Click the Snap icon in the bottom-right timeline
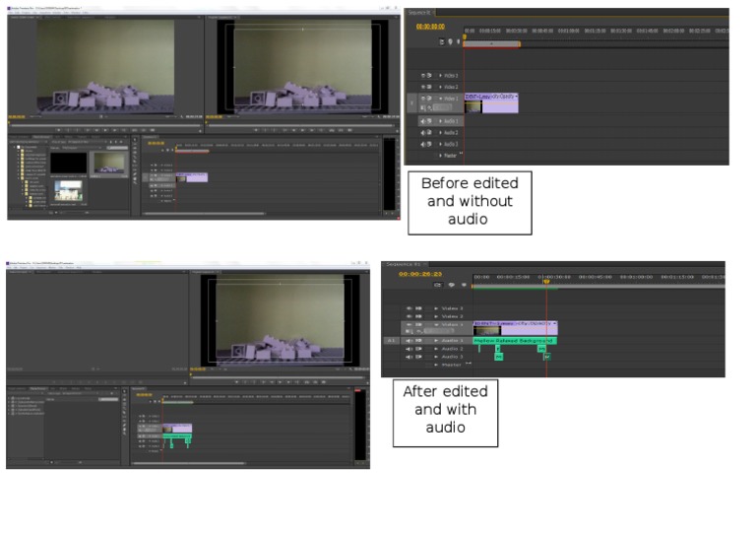The height and width of the screenshot is (535, 756). (437, 285)
